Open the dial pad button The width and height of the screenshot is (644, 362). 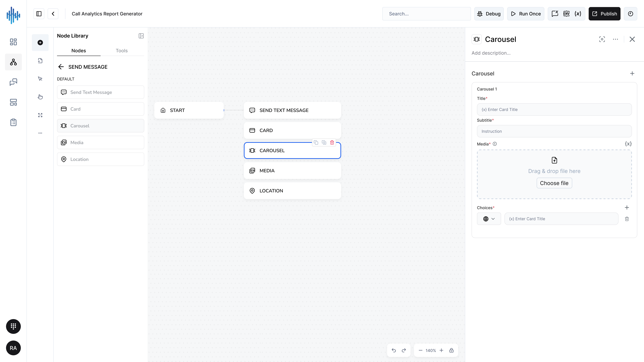(13, 326)
